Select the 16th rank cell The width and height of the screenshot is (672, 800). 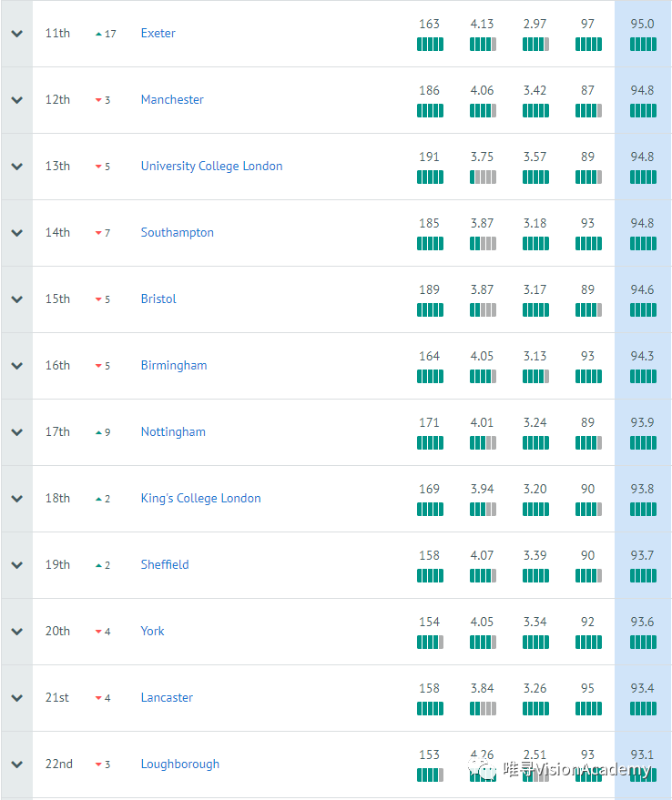[57, 366]
